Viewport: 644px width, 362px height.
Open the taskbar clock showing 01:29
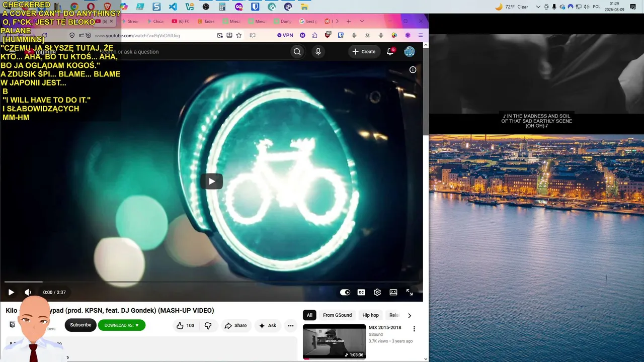[614, 7]
